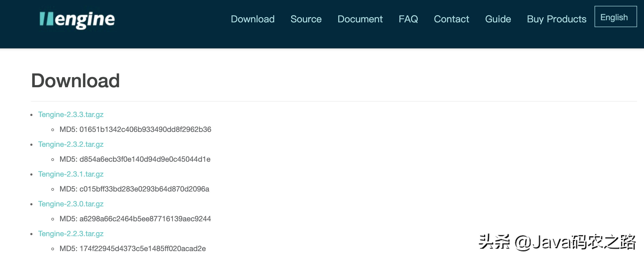Navigate to the Guide section
Image resolution: width=644 pixels, height=258 pixels.
(498, 19)
